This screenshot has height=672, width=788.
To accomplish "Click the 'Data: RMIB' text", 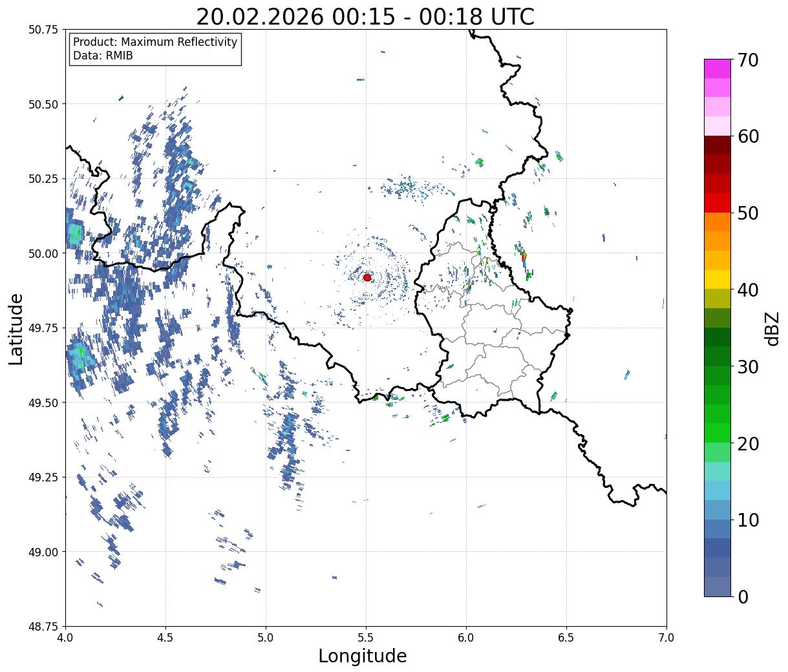I will coord(103,56).
